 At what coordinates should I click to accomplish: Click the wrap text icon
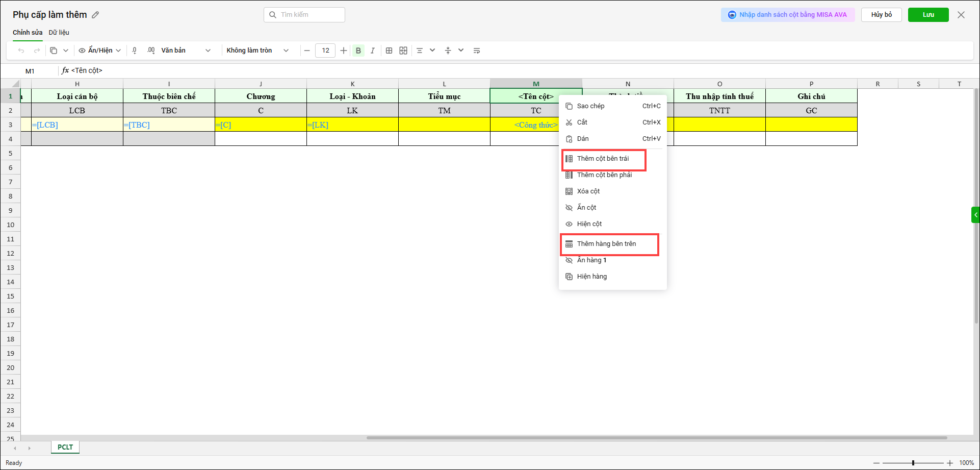pyautogui.click(x=477, y=51)
